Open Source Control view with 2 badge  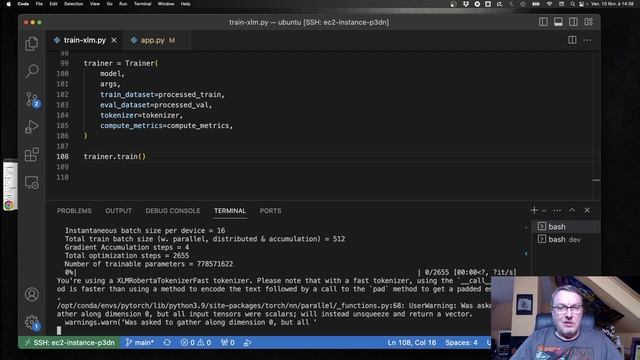[x=32, y=99]
